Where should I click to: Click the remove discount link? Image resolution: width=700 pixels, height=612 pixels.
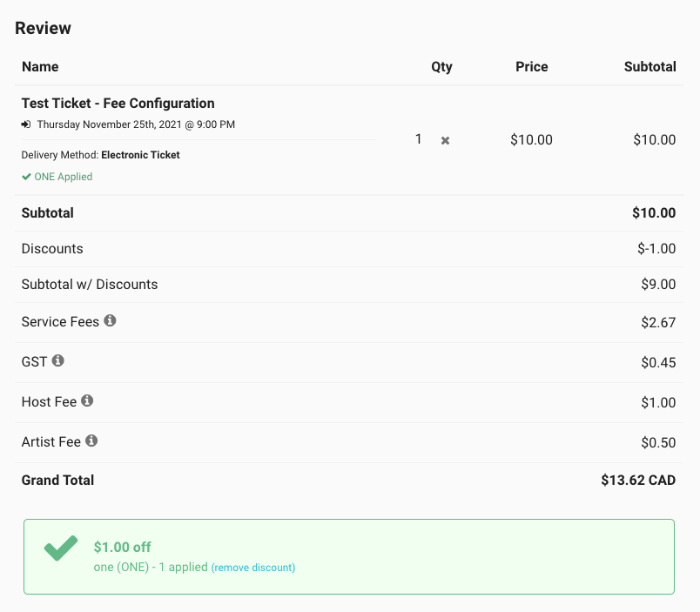click(x=253, y=568)
